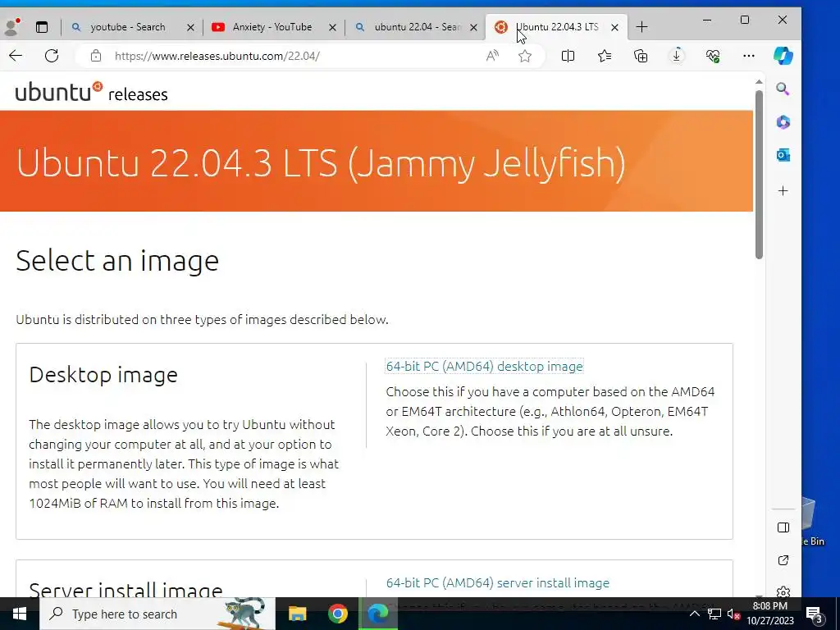Image resolution: width=840 pixels, height=630 pixels.
Task: Start Read aloud from the address bar
Action: coord(492,56)
